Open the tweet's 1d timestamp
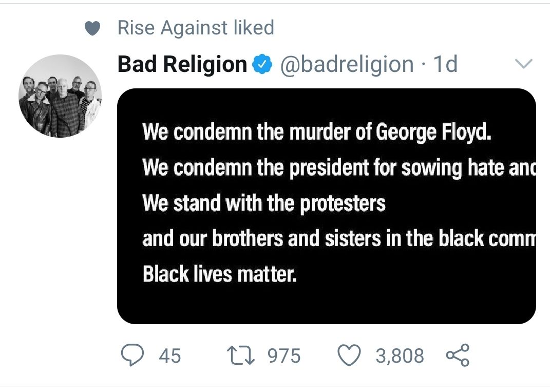This screenshot has width=550, height=392. point(445,65)
